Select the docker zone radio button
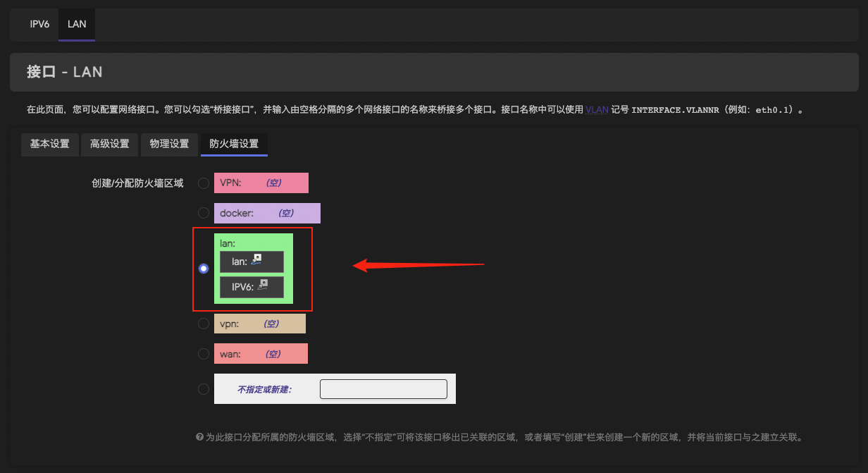This screenshot has height=473, width=868. 204,213
